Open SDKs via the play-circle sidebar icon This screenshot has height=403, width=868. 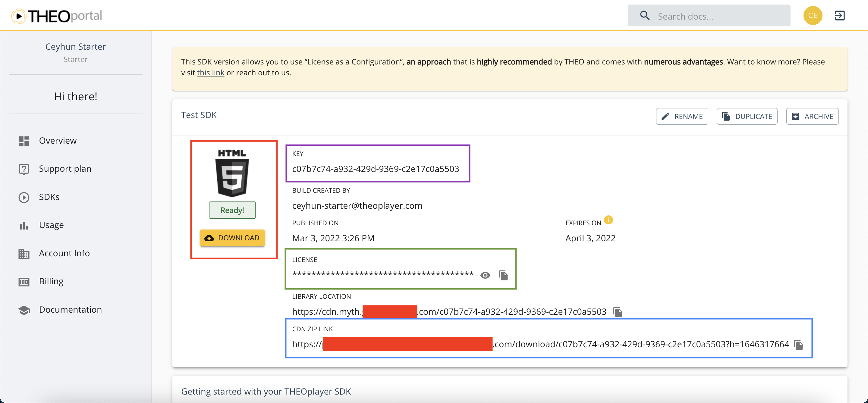(24, 197)
